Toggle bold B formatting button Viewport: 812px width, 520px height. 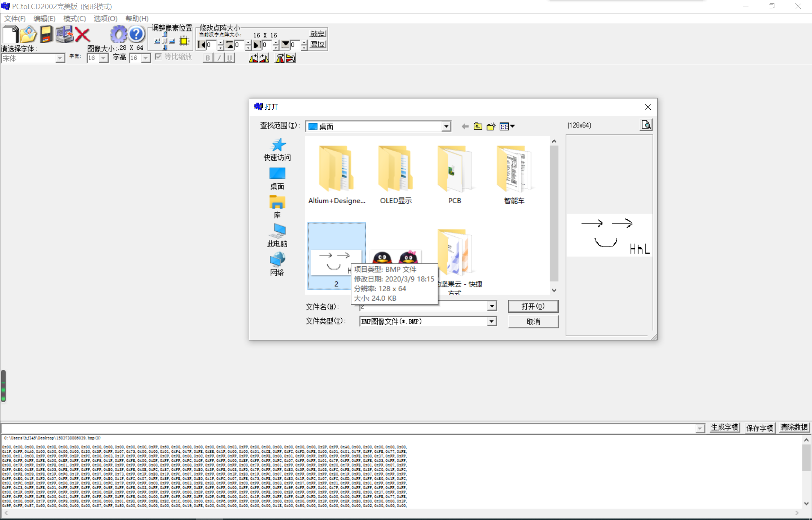pos(208,58)
